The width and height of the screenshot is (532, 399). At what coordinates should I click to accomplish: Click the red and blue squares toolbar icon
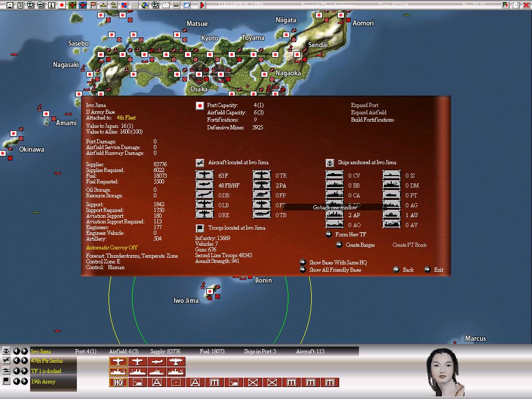124,5
